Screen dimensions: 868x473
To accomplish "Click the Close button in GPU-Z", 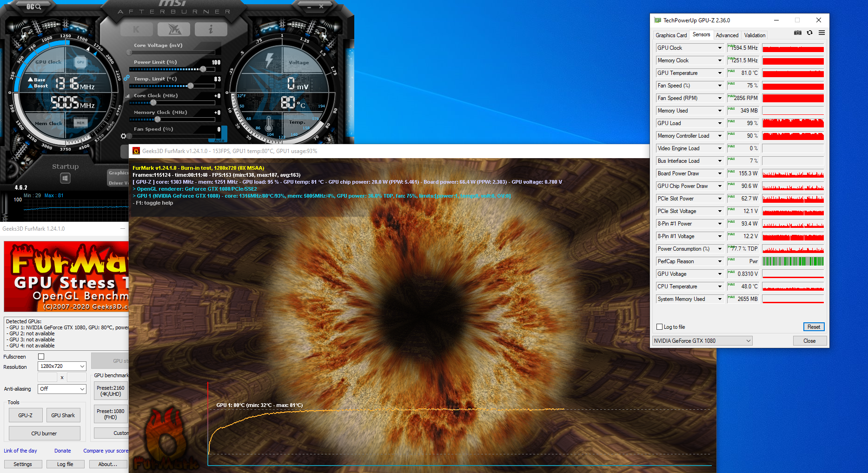I will pyautogui.click(x=809, y=341).
